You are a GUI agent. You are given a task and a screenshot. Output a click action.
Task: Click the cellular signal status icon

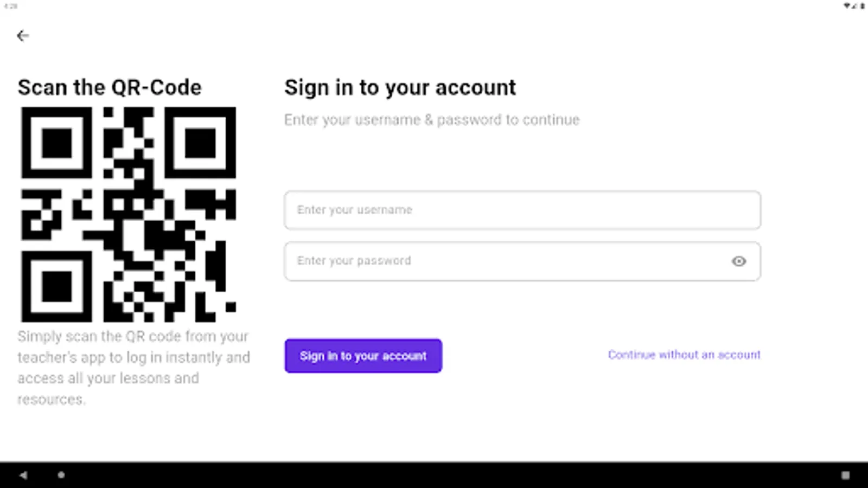click(854, 6)
